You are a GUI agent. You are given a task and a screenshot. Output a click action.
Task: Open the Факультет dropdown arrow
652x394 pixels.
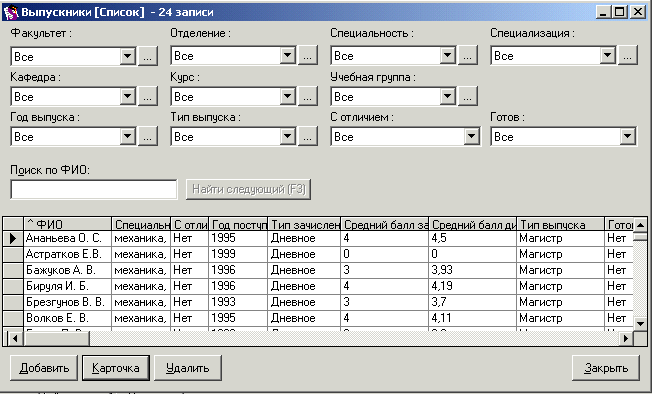[x=128, y=56]
